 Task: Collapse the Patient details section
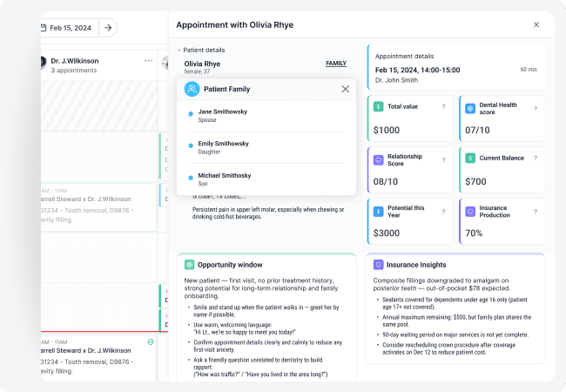pyautogui.click(x=179, y=51)
